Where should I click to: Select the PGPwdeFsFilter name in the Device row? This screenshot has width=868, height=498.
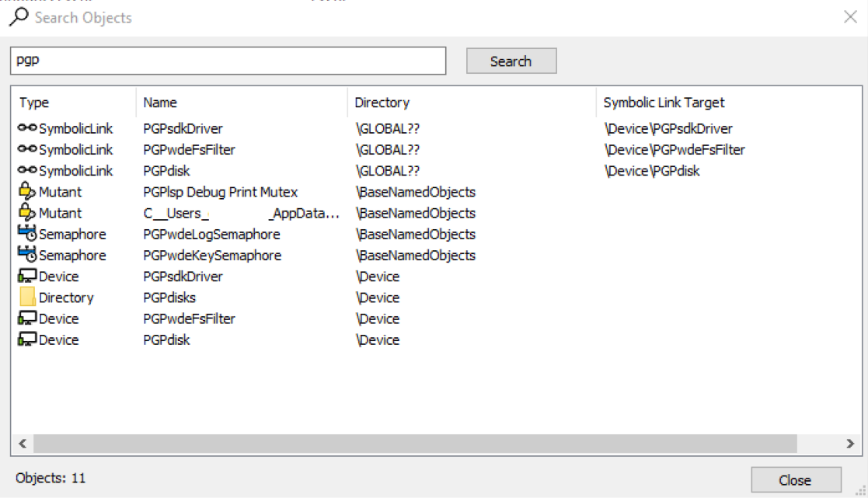click(x=189, y=319)
